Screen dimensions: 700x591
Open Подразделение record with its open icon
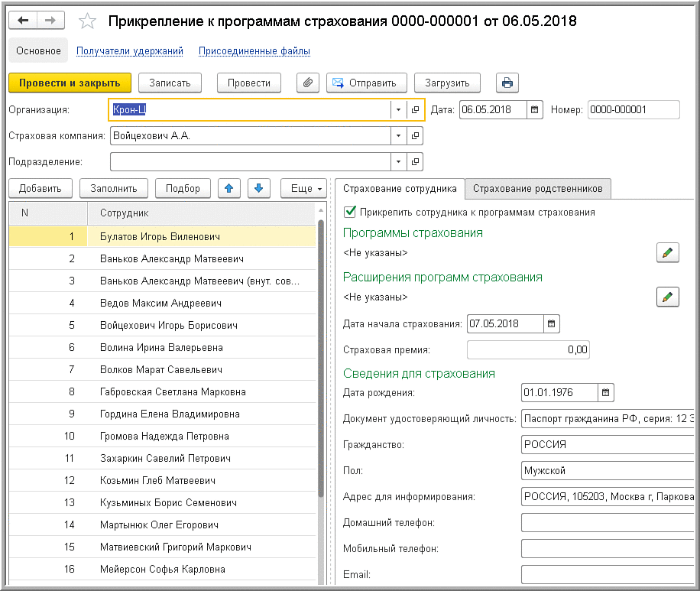tap(415, 161)
